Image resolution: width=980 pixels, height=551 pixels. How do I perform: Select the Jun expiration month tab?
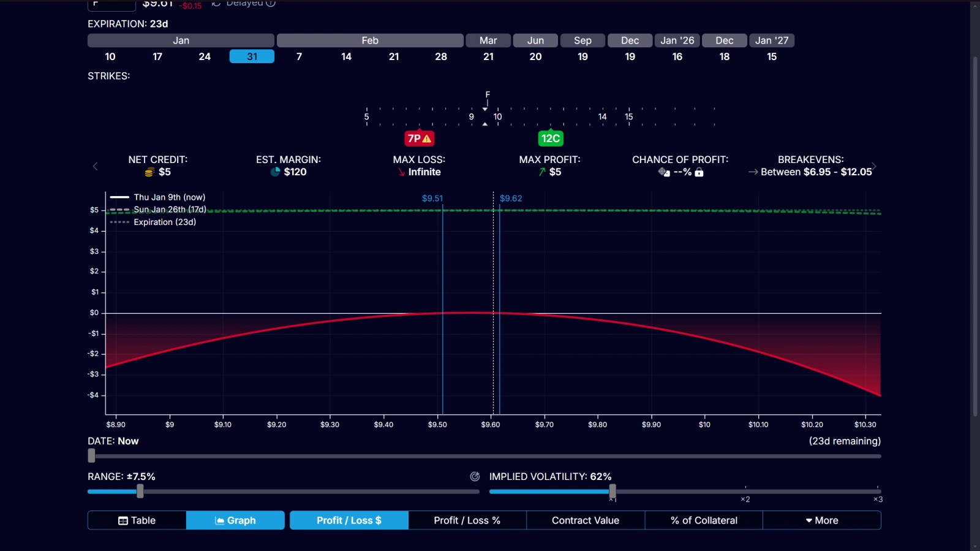point(536,40)
